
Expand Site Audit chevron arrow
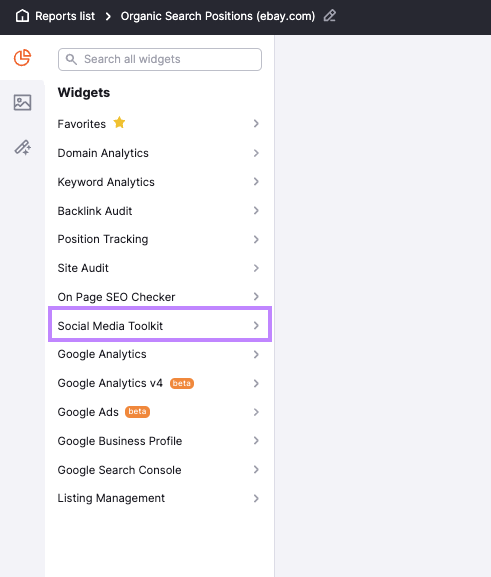point(256,268)
